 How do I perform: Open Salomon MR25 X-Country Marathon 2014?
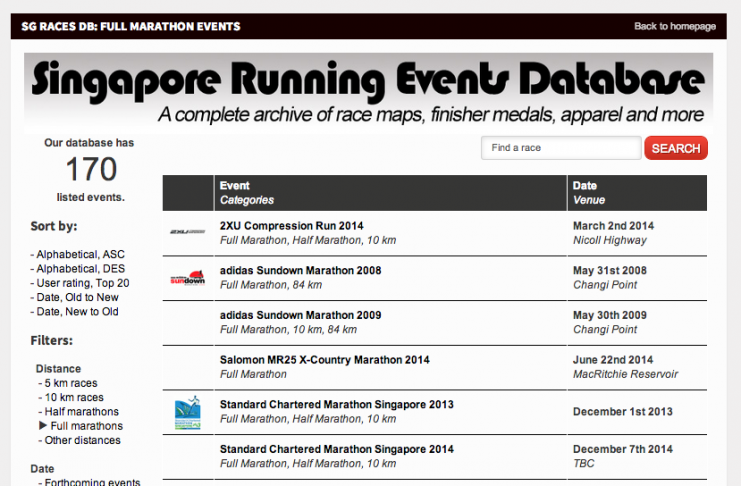(325, 360)
